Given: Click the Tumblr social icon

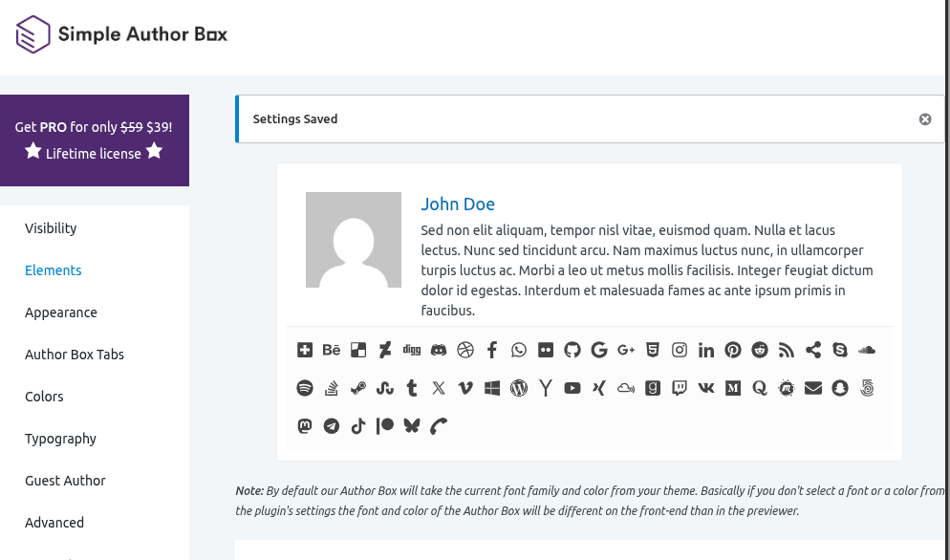Looking at the screenshot, I should pyautogui.click(x=411, y=388).
